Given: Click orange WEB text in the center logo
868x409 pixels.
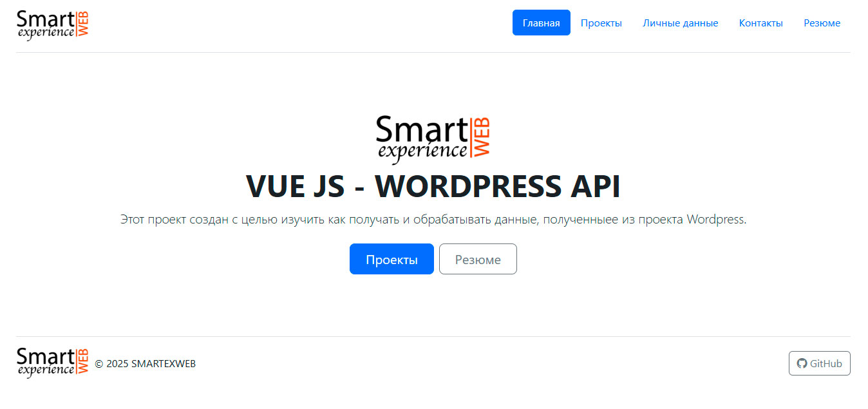Looking at the screenshot, I should [x=482, y=137].
